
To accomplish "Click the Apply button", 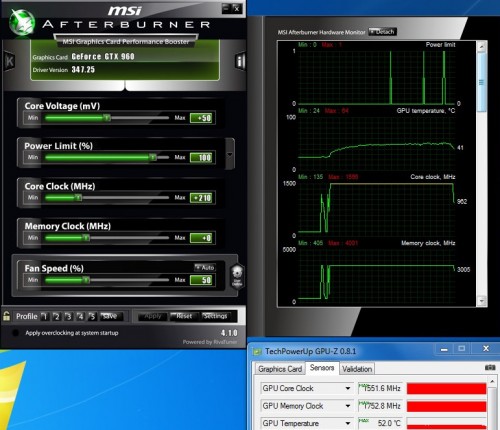I will 153,316.
